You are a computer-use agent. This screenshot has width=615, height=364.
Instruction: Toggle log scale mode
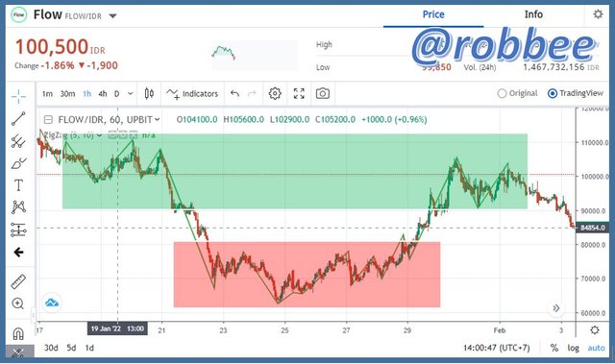tap(573, 348)
